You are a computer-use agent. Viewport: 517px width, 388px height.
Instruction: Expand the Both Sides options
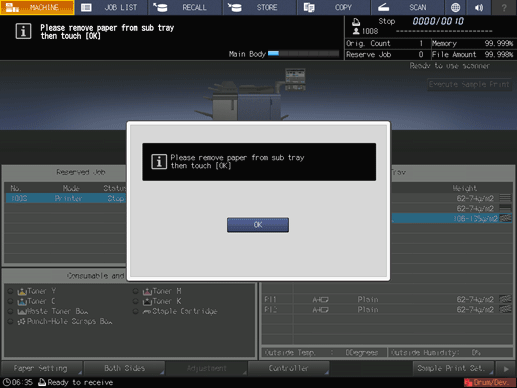click(124, 368)
